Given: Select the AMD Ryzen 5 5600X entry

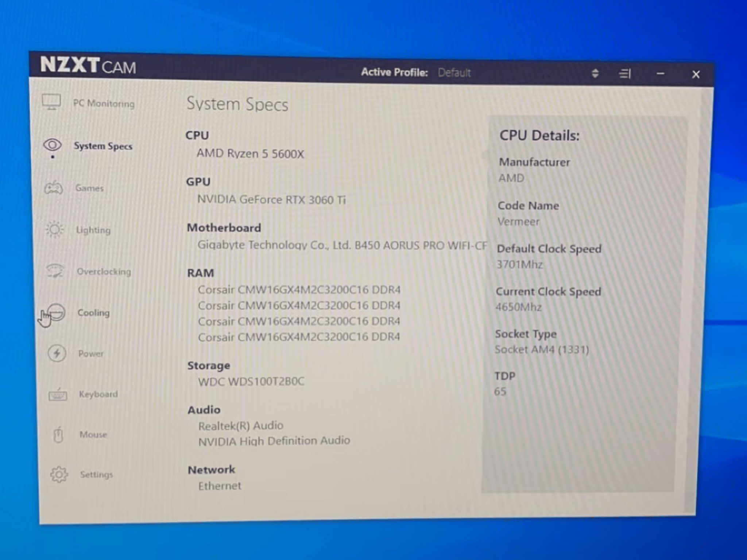Looking at the screenshot, I should click(250, 153).
